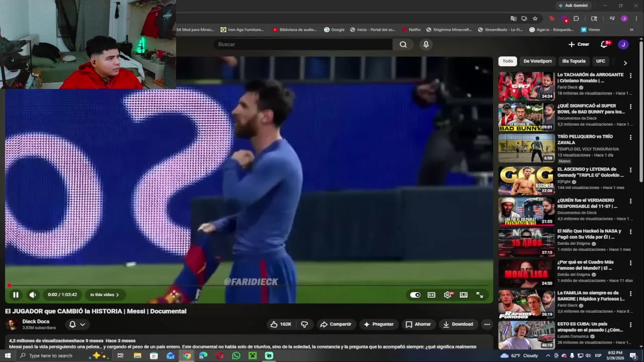Screen dimensions: 644x362
Task: Open the video settings gear
Action: click(447, 295)
